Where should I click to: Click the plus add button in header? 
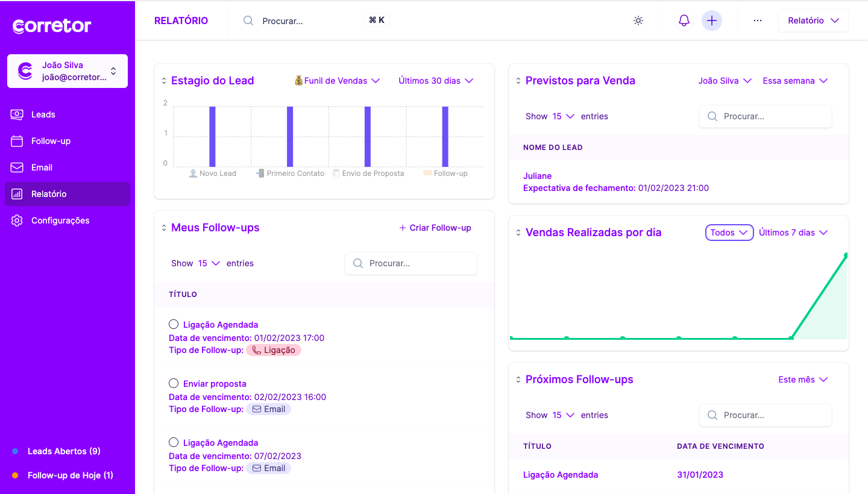[x=712, y=20]
